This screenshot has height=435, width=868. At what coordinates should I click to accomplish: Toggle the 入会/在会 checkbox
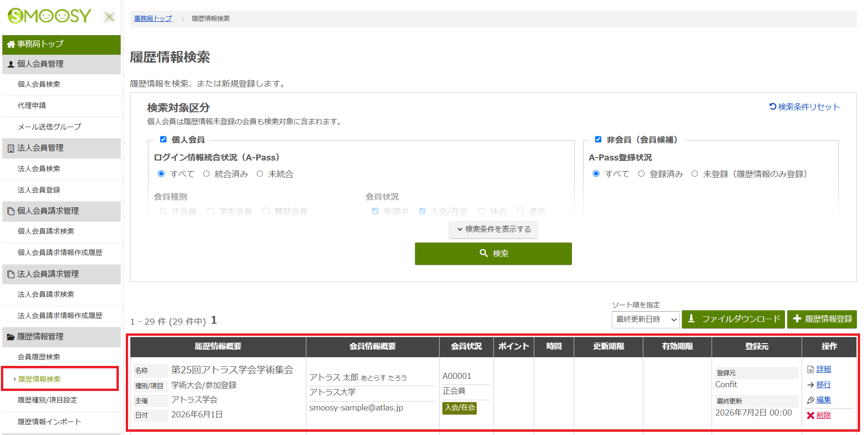422,211
